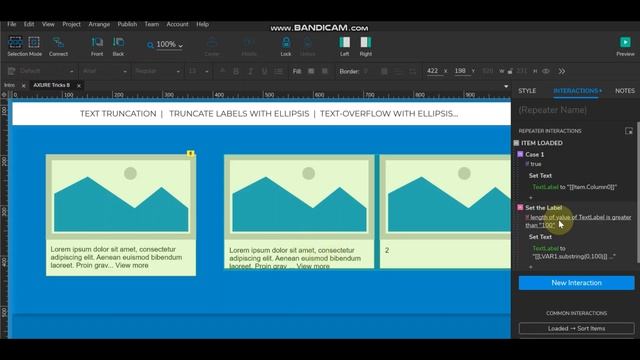Open the 100% zoom dropdown

point(170,44)
